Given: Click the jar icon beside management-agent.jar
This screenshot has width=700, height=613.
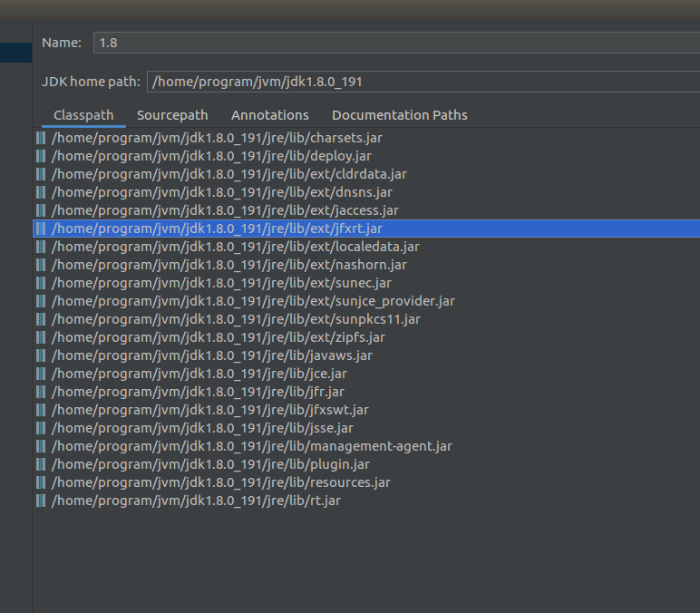Looking at the screenshot, I should pyautogui.click(x=41, y=446).
